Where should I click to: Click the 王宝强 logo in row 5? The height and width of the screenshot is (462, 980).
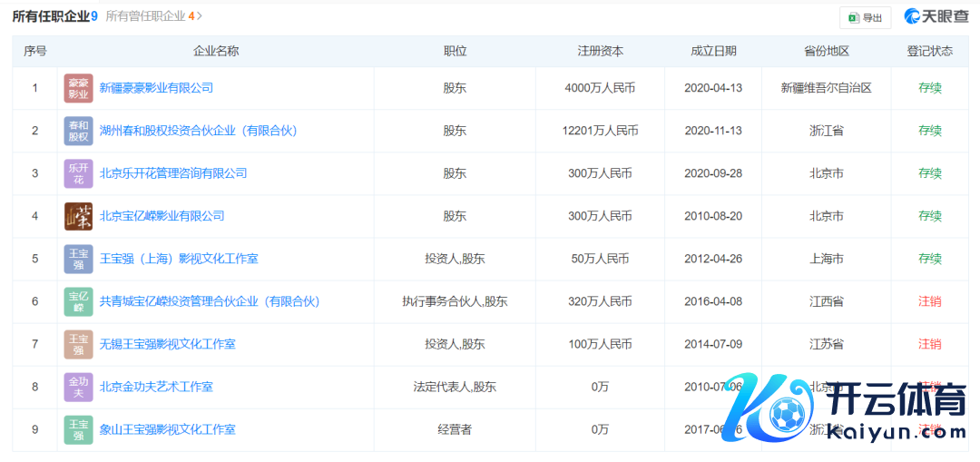pos(78,259)
